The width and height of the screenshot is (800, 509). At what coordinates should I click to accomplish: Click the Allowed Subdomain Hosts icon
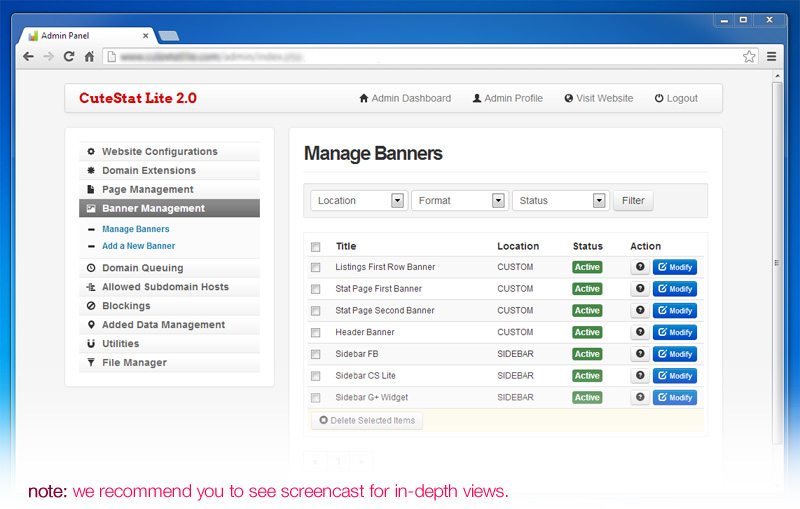pyautogui.click(x=91, y=287)
